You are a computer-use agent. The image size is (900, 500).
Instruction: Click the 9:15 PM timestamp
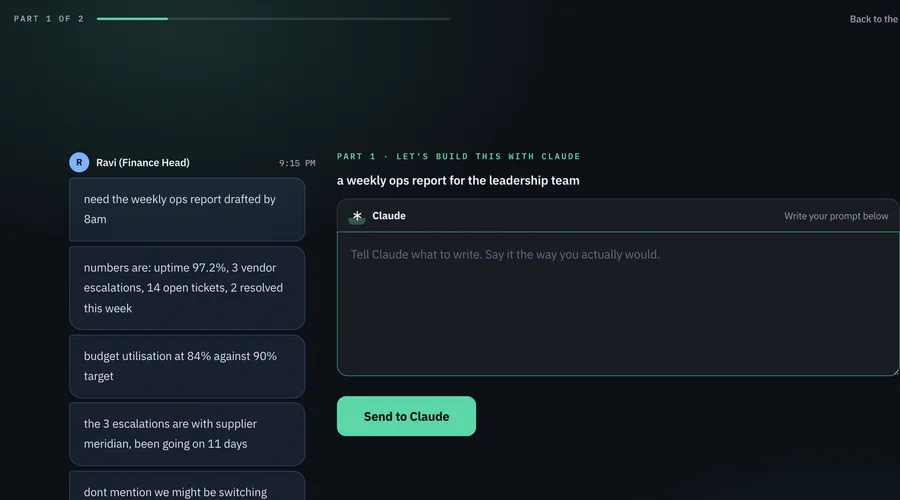click(297, 163)
